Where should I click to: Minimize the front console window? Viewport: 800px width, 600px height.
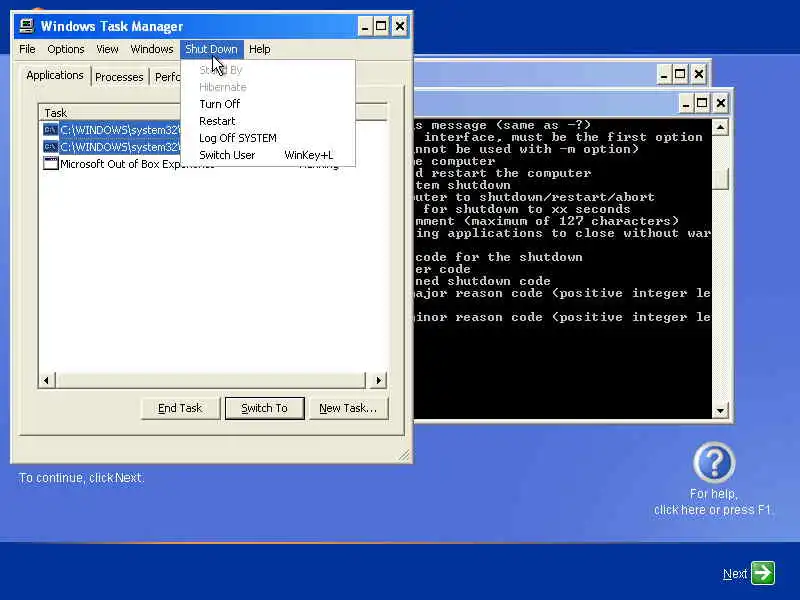point(686,104)
